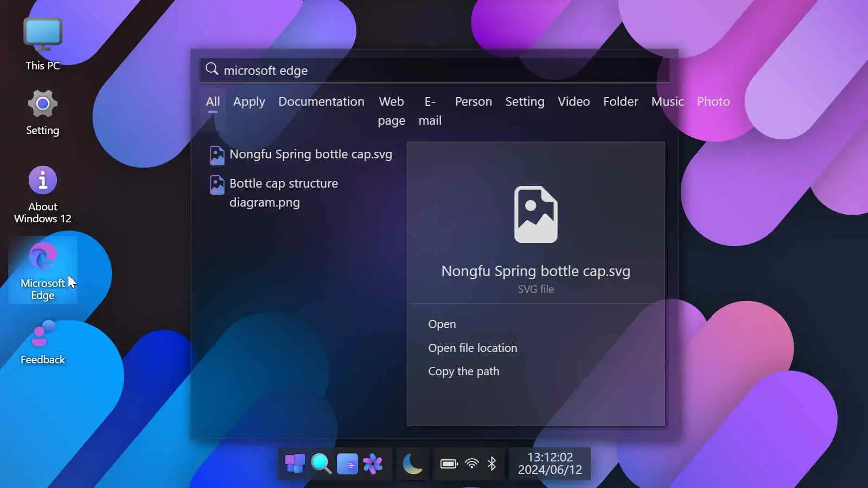Viewport: 868px width, 488px height.
Task: Select Nongfu Spring bottle cap.svg result
Action: tap(301, 155)
